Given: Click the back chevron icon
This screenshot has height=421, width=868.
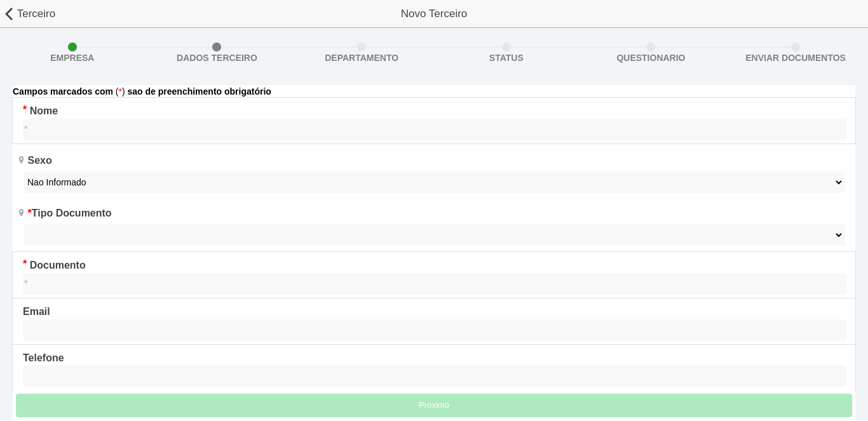Looking at the screenshot, I should [9, 13].
